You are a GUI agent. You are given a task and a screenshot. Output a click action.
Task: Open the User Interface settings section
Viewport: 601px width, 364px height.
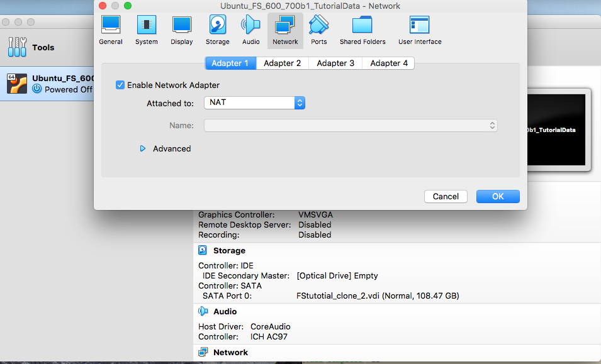click(x=420, y=30)
